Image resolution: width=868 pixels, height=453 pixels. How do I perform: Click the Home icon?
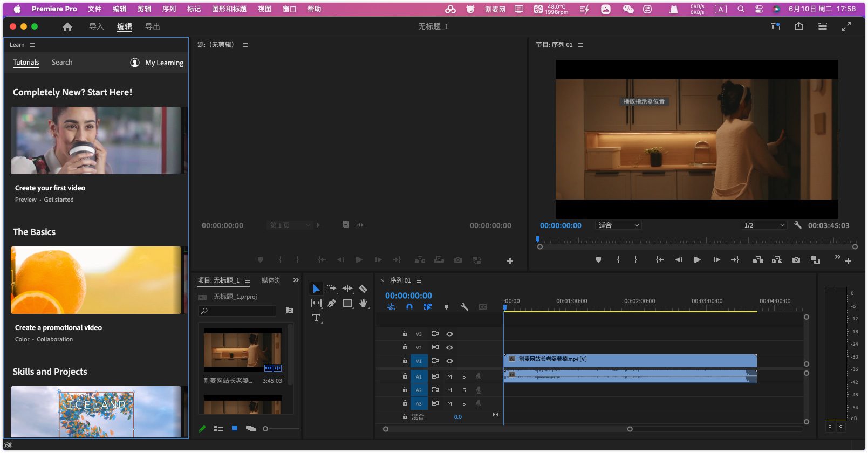click(x=67, y=26)
